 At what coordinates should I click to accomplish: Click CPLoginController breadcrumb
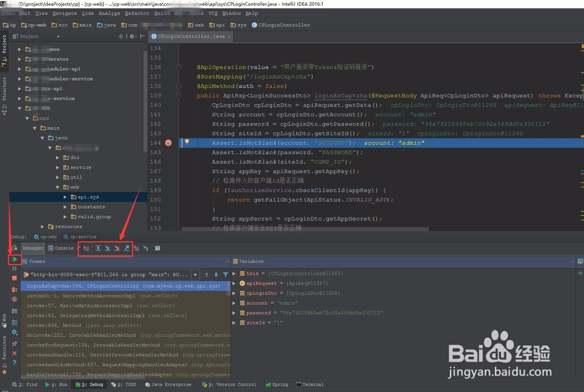(281, 25)
